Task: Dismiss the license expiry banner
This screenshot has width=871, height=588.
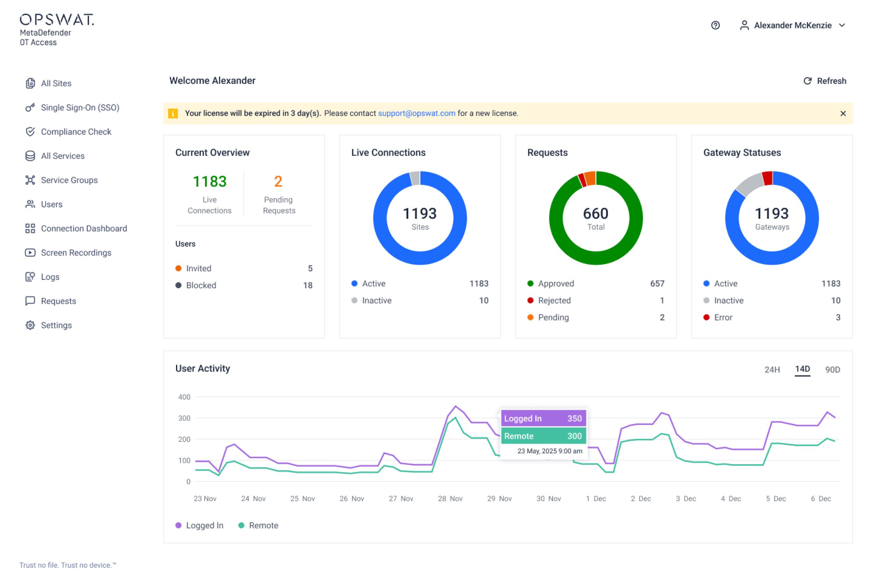Action: [843, 114]
